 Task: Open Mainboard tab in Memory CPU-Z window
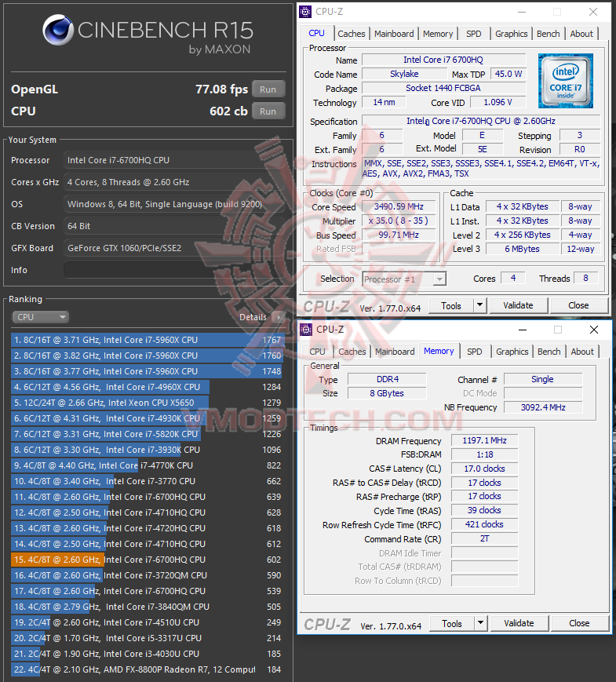tap(395, 352)
